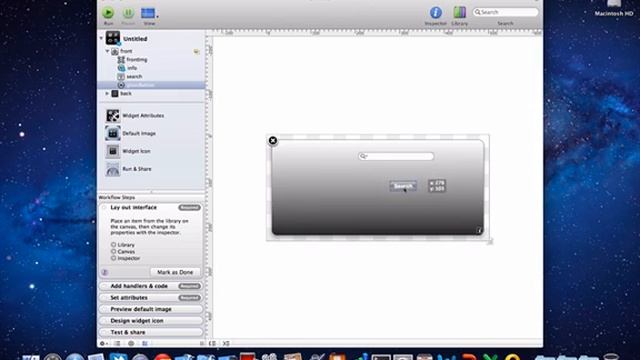Click the yellow badge on front row
This screenshot has height=360, width=640.
click(197, 51)
